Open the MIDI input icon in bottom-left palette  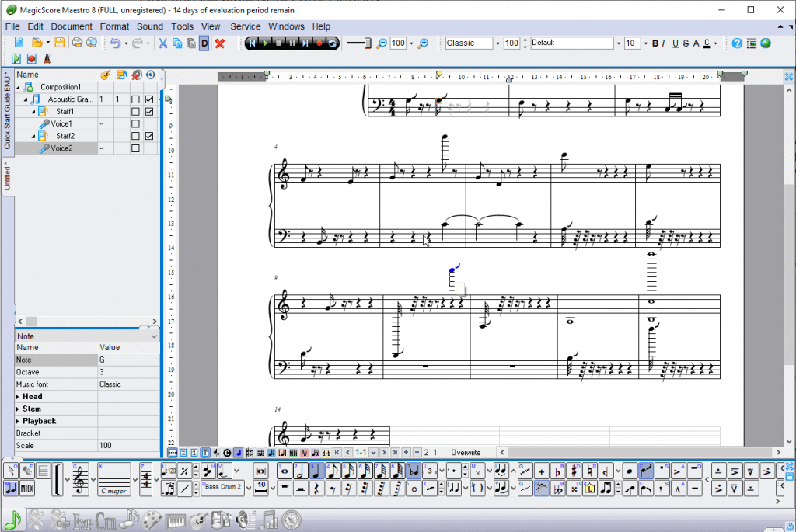[28, 488]
